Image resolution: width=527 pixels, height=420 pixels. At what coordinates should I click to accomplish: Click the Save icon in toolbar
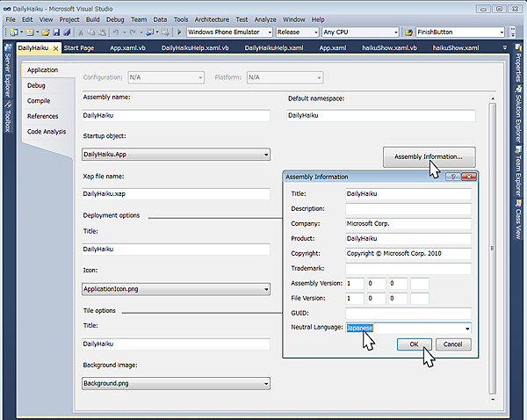click(55, 32)
